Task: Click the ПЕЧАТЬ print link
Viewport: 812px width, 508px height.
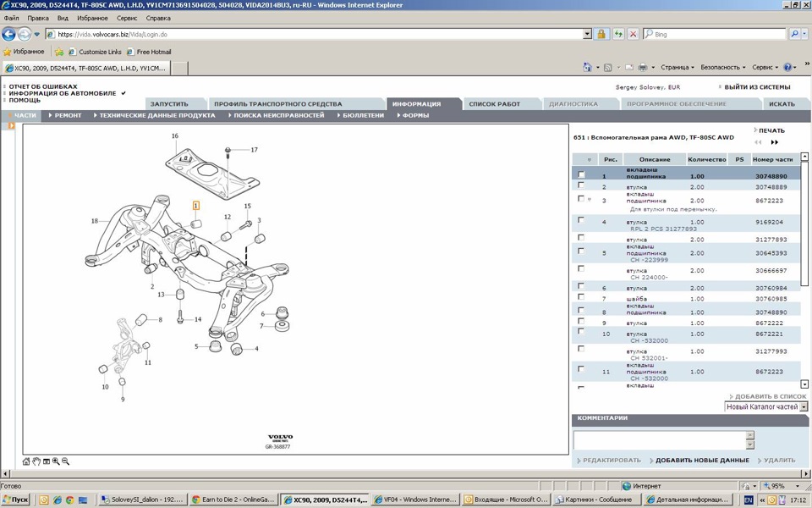Action: click(x=771, y=131)
